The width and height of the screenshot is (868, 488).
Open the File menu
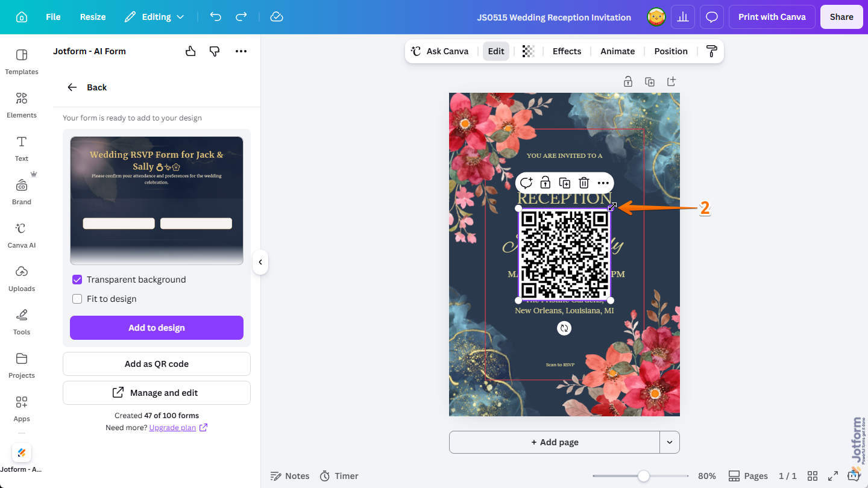coord(53,17)
